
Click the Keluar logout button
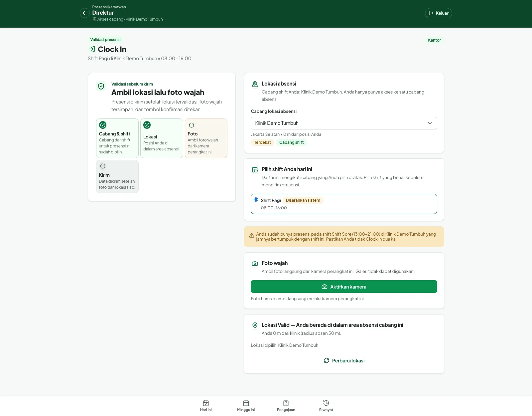438,13
